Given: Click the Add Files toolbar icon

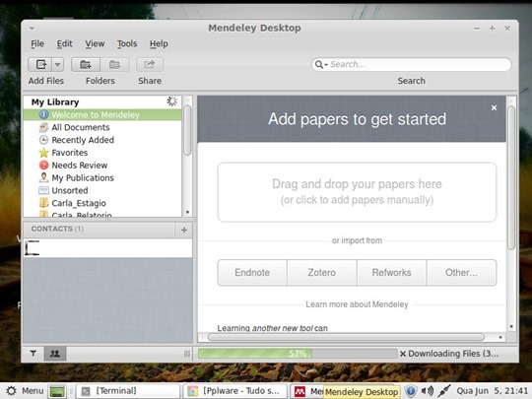Looking at the screenshot, I should coord(40,64).
